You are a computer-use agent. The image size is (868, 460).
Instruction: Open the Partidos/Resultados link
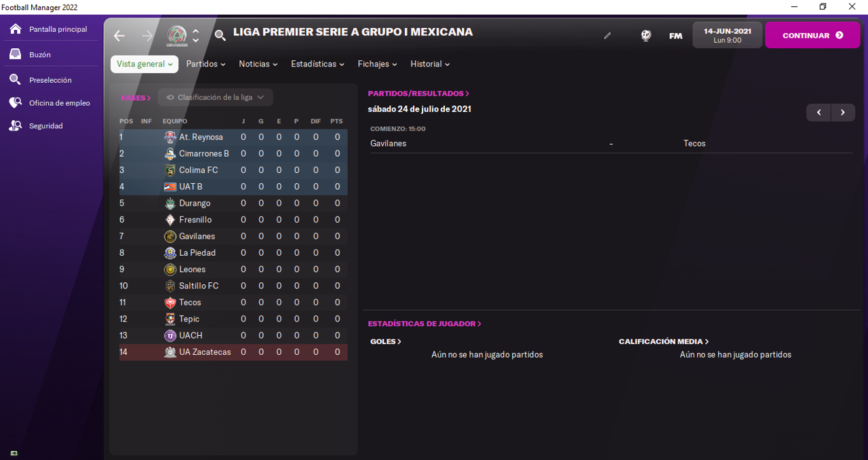pos(418,94)
